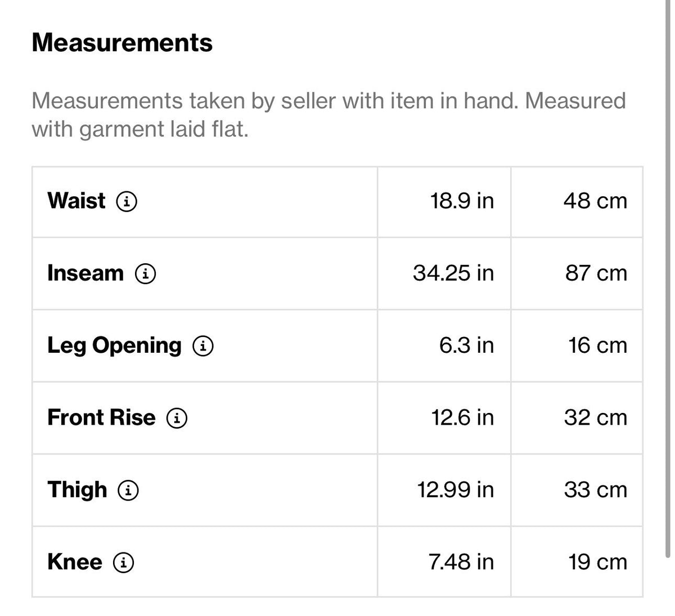
Task: Select the 12.99 in thigh value
Action: point(456,490)
